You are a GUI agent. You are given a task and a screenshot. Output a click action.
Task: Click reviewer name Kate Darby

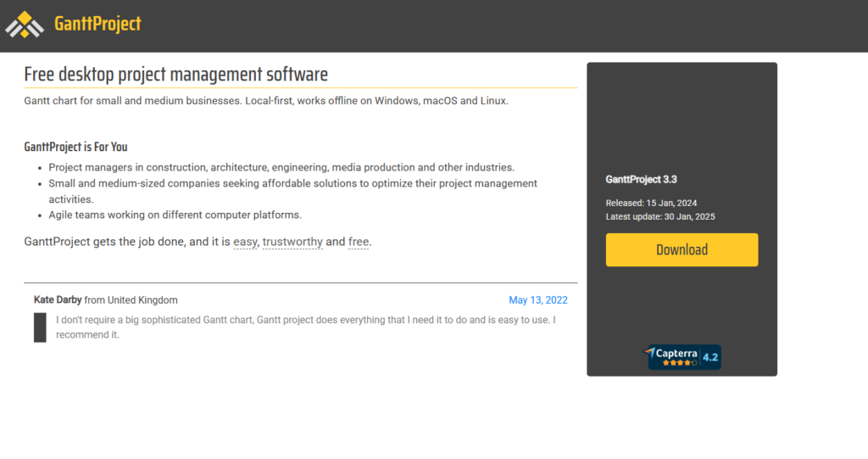click(58, 300)
